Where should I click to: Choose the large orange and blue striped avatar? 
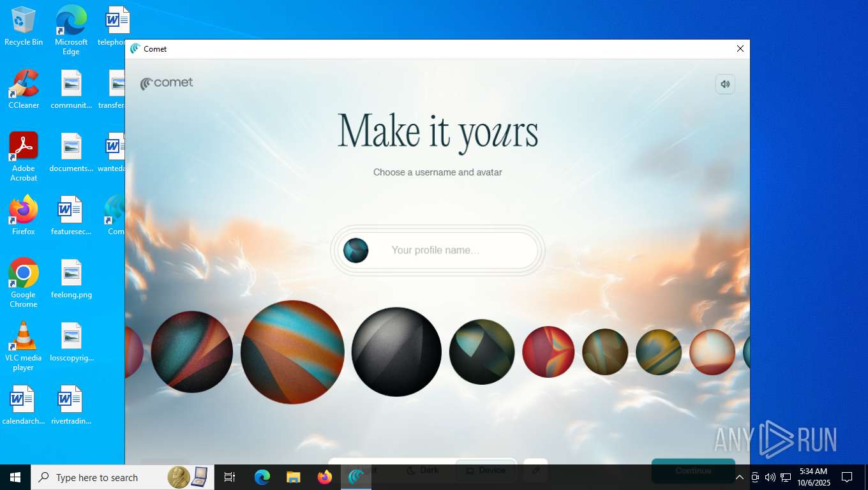(x=292, y=352)
